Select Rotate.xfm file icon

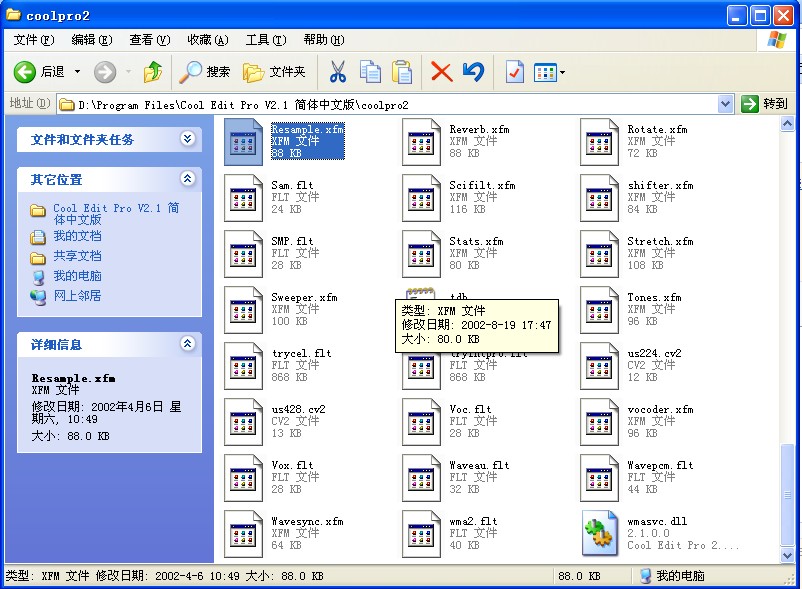click(599, 142)
